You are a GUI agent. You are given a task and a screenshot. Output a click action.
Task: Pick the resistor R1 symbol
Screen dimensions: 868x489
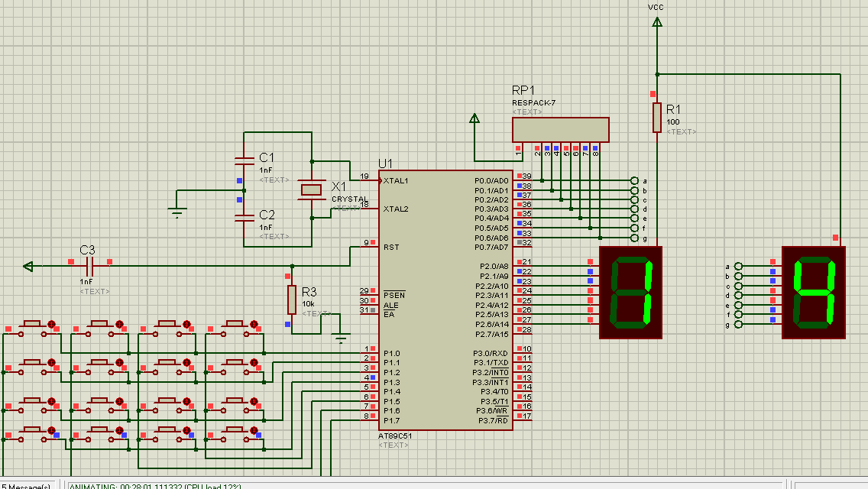656,117
